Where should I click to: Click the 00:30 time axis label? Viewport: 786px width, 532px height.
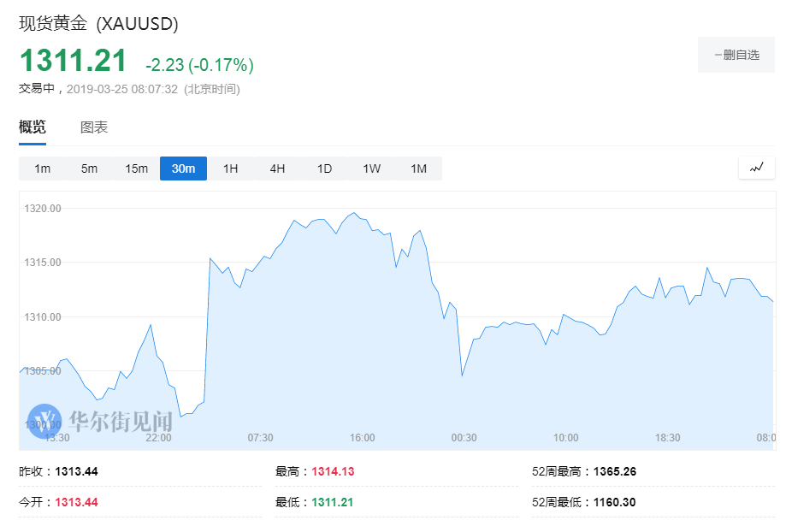pos(464,438)
